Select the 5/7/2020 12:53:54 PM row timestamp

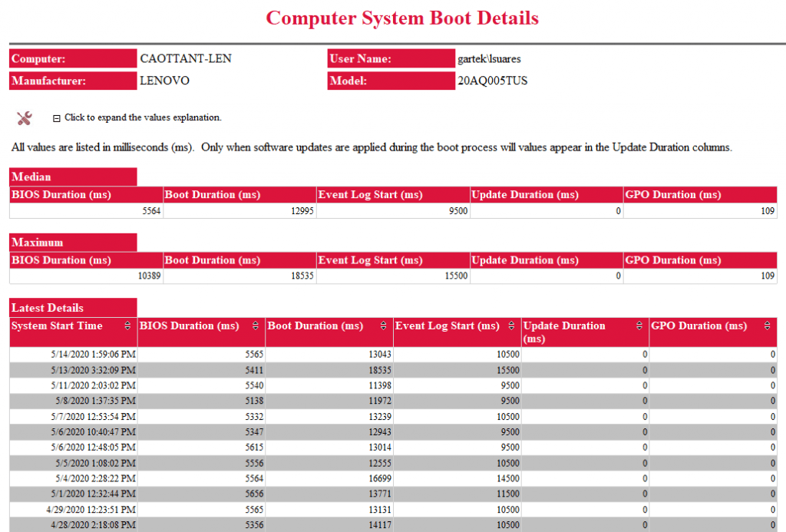pyautogui.click(x=93, y=417)
